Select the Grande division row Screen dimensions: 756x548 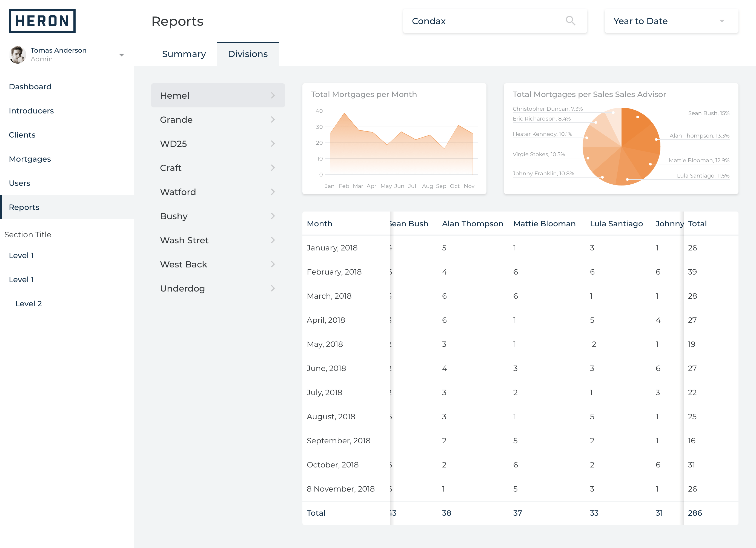[218, 119]
